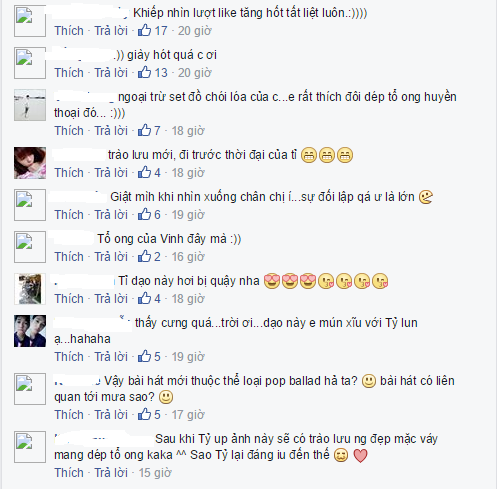Click Thích under 'dép tổ ong huyền thoại' comment

pyautogui.click(x=69, y=131)
